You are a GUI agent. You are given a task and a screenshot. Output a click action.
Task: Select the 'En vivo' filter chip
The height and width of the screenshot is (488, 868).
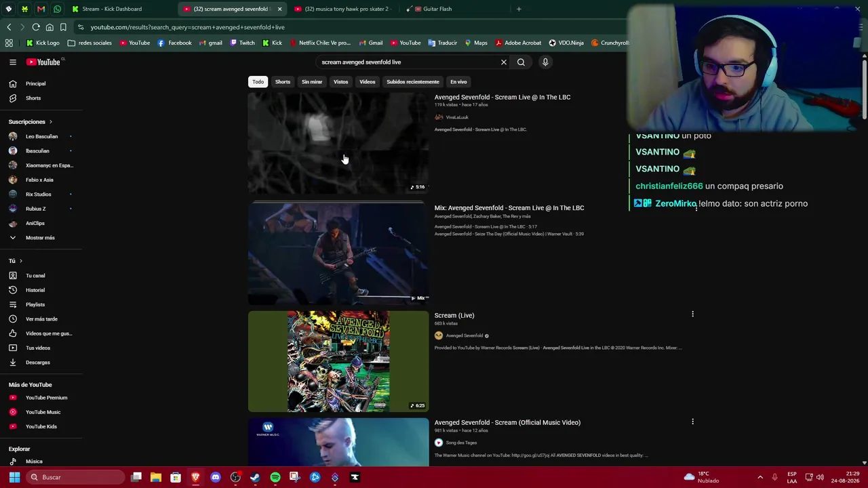point(458,82)
